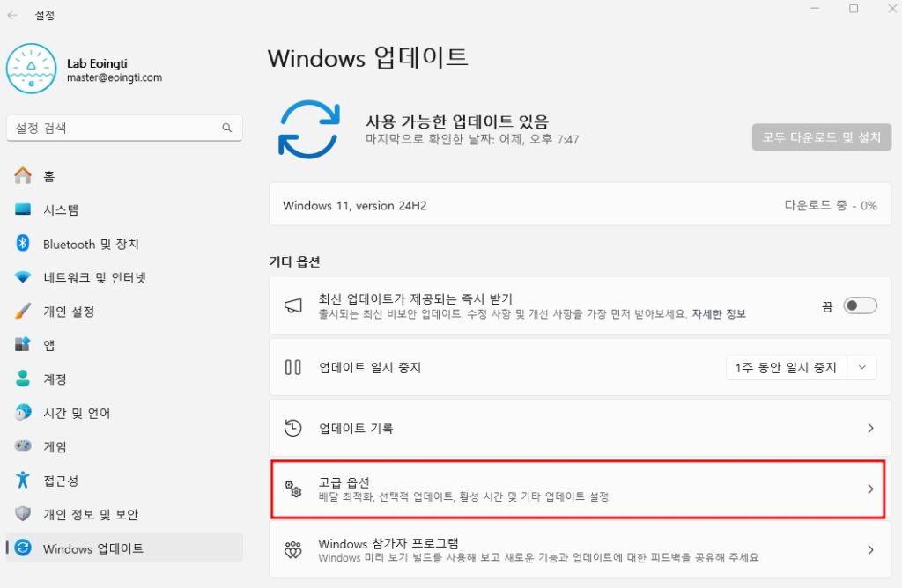Click the 시스템 monitor icon
Viewport: 902px width, 588px height.
(22, 209)
